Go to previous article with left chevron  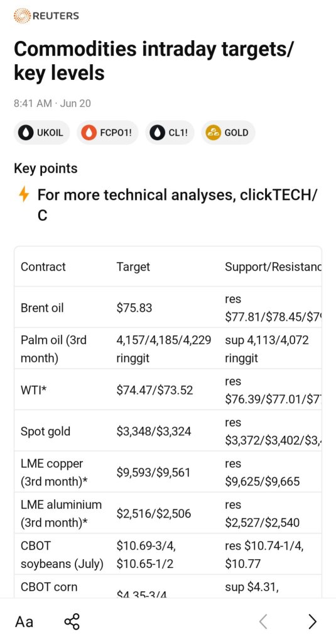(263, 621)
